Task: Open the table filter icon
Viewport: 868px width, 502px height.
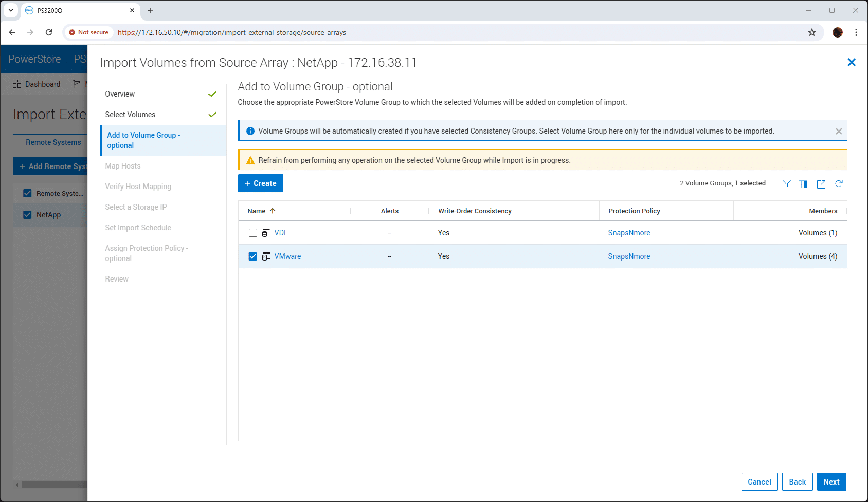Action: tap(786, 183)
